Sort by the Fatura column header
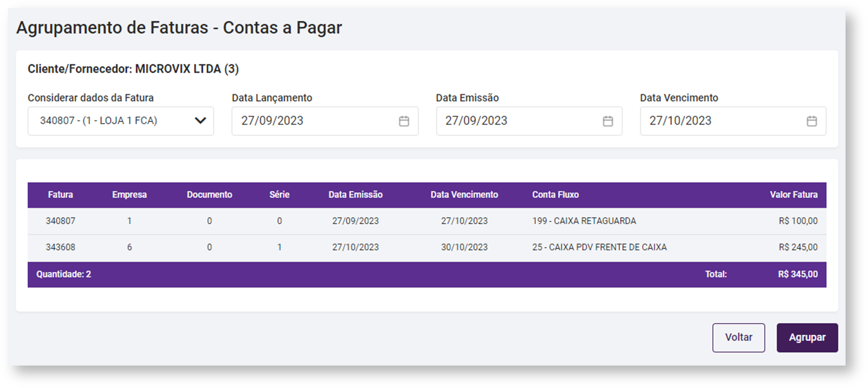 pyautogui.click(x=60, y=195)
